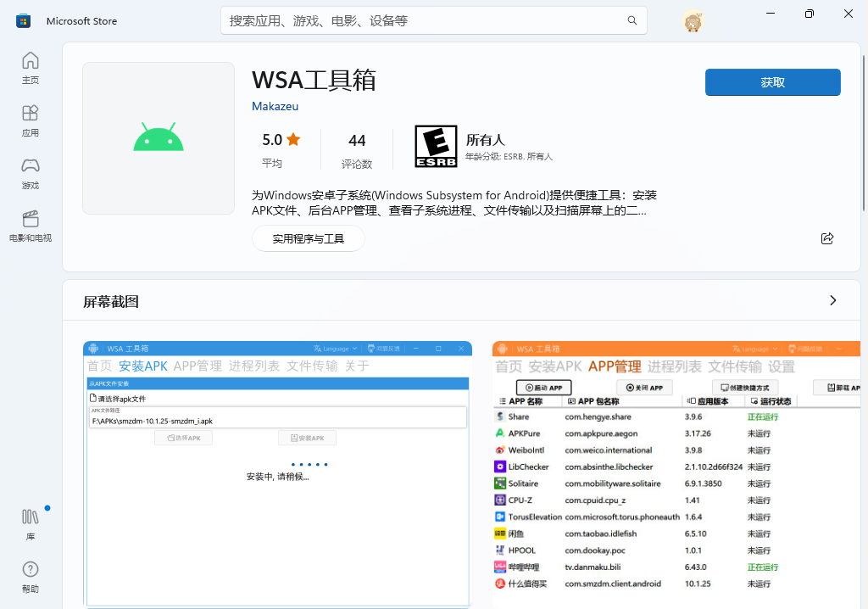
Task: Click the search magnifier icon in search bar
Action: click(632, 20)
